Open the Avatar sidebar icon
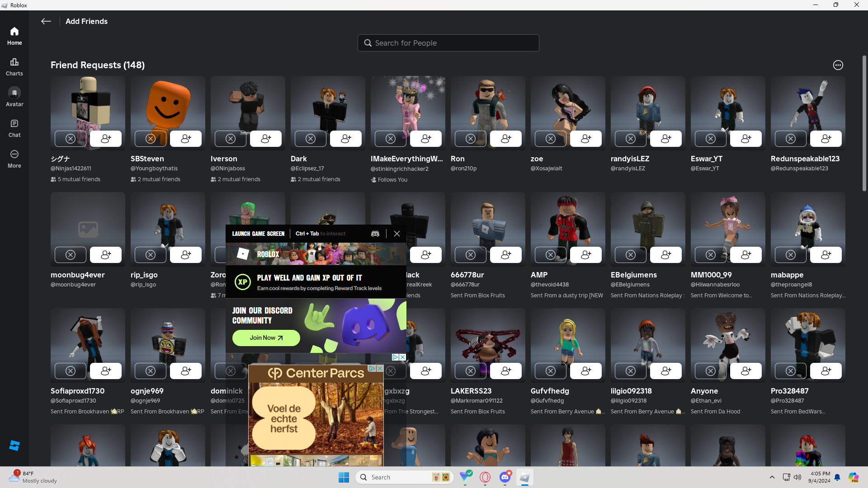The width and height of the screenshot is (868, 488). pyautogui.click(x=14, y=97)
